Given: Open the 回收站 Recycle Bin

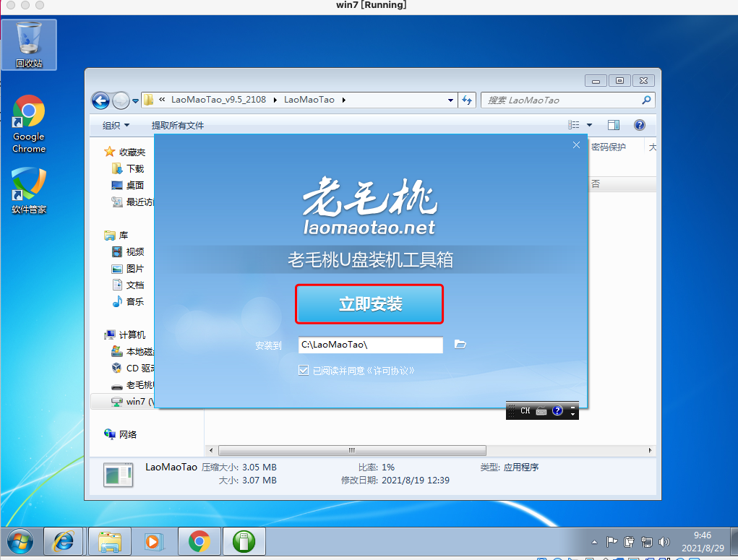Looking at the screenshot, I should pos(28,45).
